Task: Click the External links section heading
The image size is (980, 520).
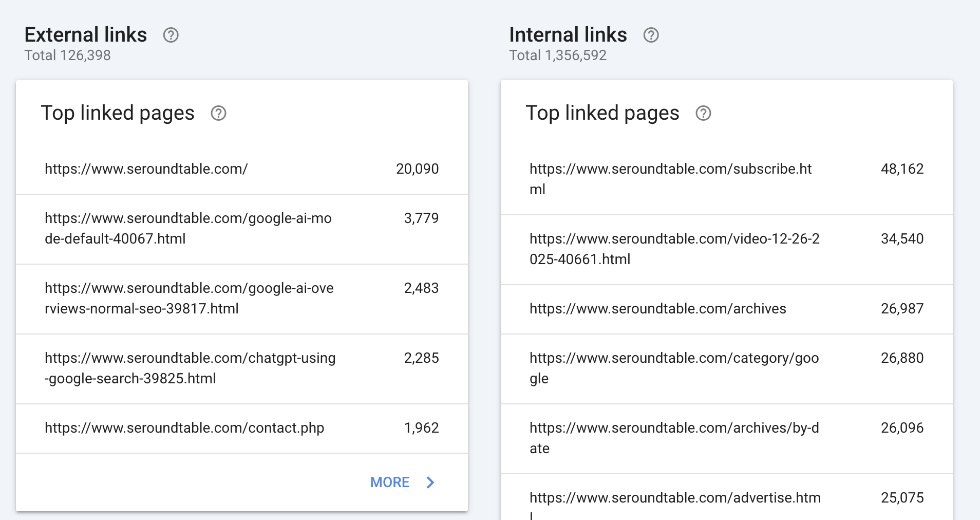Action: (86, 35)
